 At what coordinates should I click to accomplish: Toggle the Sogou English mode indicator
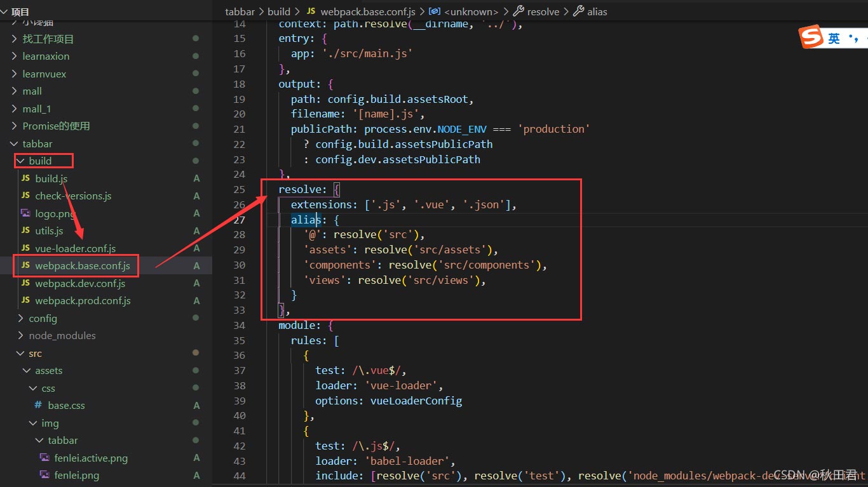click(x=834, y=39)
